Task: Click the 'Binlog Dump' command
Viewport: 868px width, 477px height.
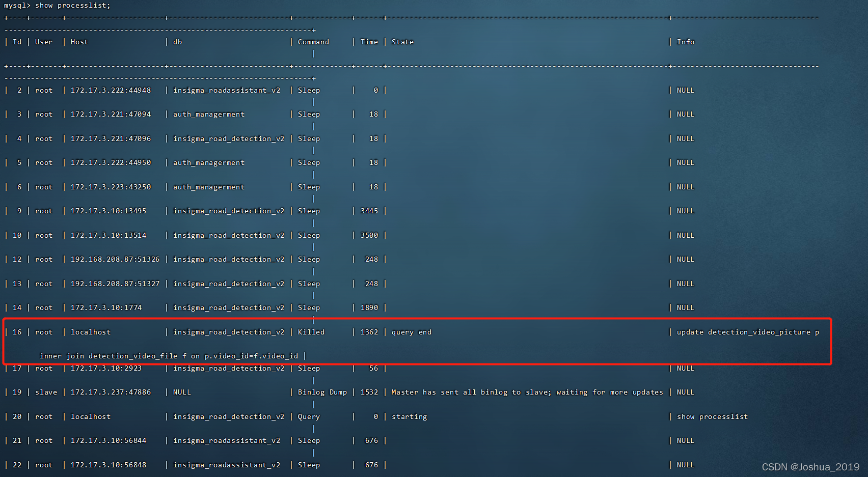Action: coord(322,392)
